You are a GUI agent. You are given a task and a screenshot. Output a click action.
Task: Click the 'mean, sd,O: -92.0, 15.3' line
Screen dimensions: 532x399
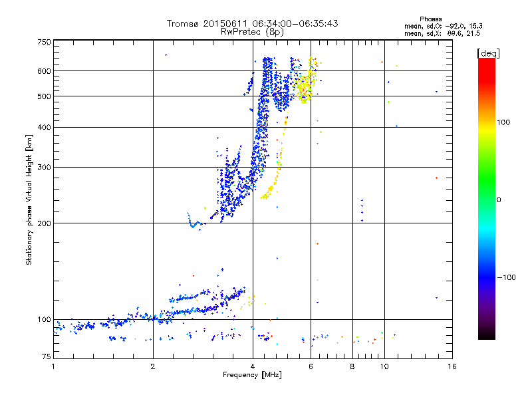(444, 26)
